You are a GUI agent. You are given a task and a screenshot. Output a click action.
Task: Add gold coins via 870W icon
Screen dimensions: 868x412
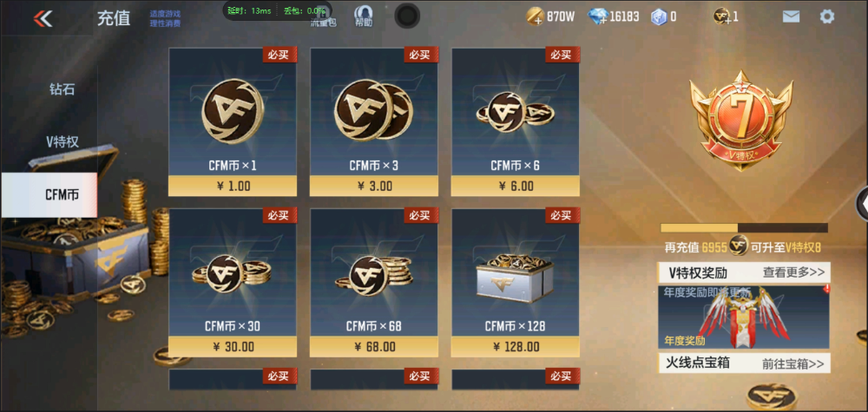pyautogui.click(x=536, y=16)
